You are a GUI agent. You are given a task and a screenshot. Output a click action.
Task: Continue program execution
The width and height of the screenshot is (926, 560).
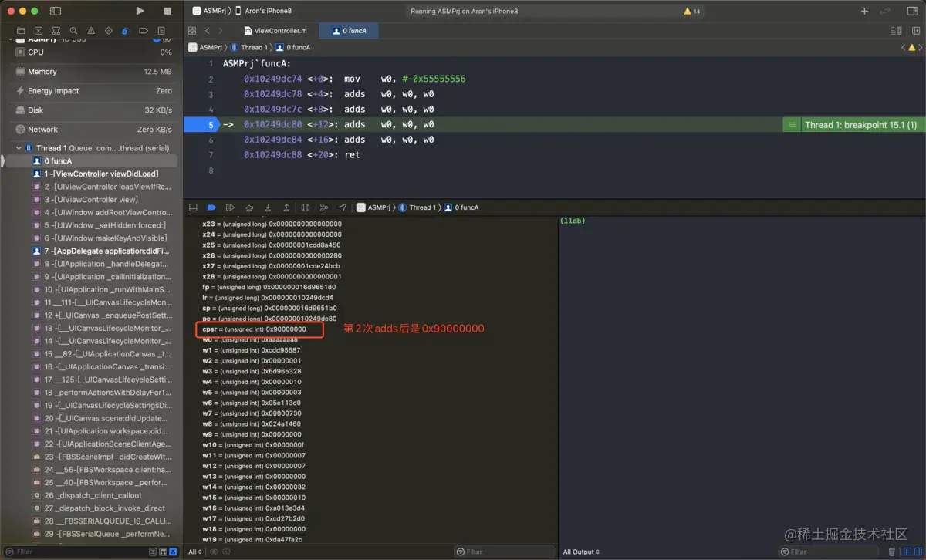(230, 207)
